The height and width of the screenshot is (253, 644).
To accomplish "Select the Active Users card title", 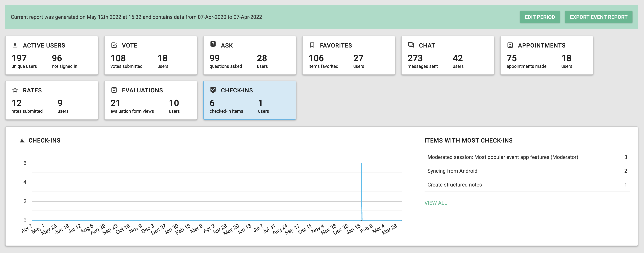I will coord(44,45).
